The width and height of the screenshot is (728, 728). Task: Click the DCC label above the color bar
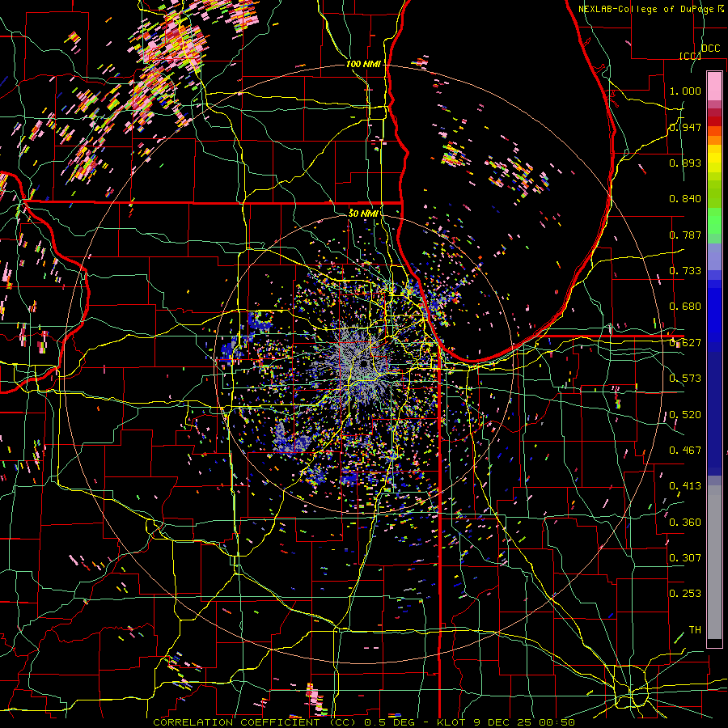coord(711,49)
